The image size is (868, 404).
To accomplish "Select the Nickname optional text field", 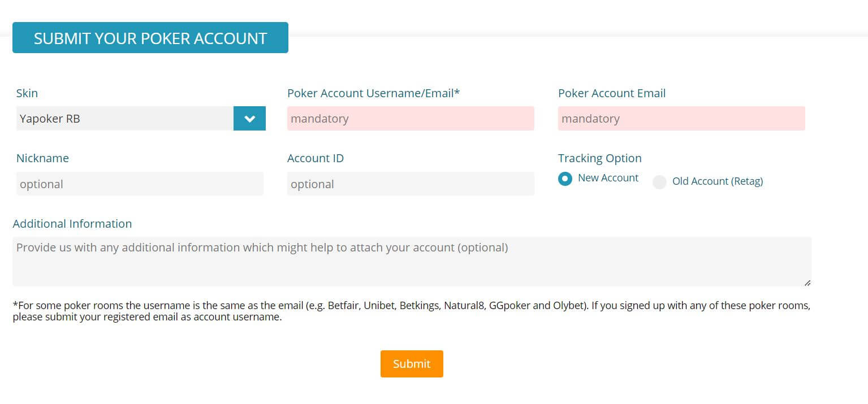I will pos(140,184).
